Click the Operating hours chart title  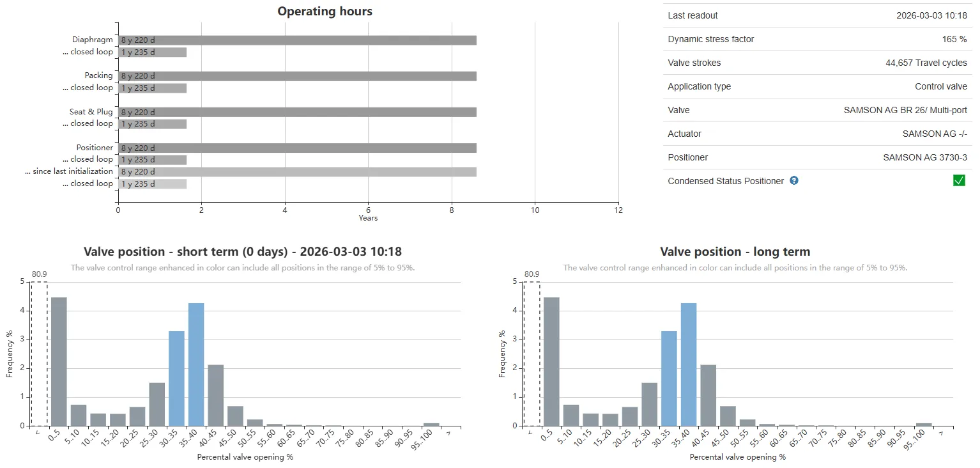325,12
